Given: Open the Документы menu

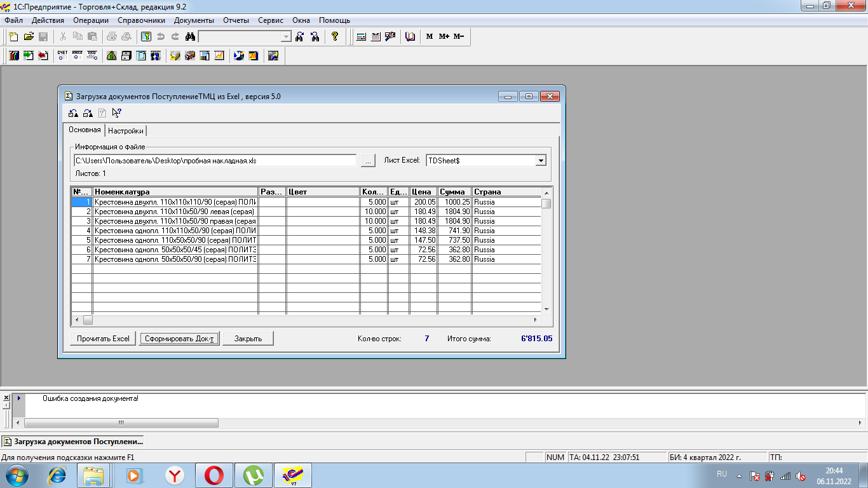Looking at the screenshot, I should [194, 20].
